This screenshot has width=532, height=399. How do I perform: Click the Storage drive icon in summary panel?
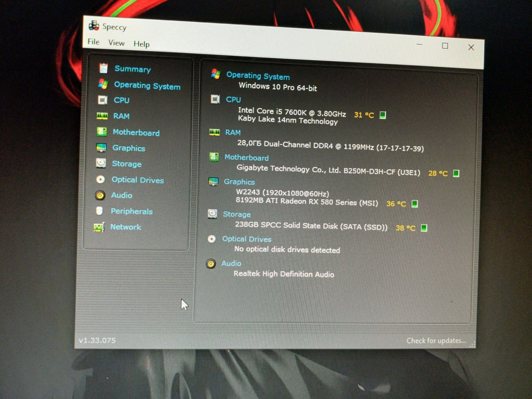click(x=213, y=213)
